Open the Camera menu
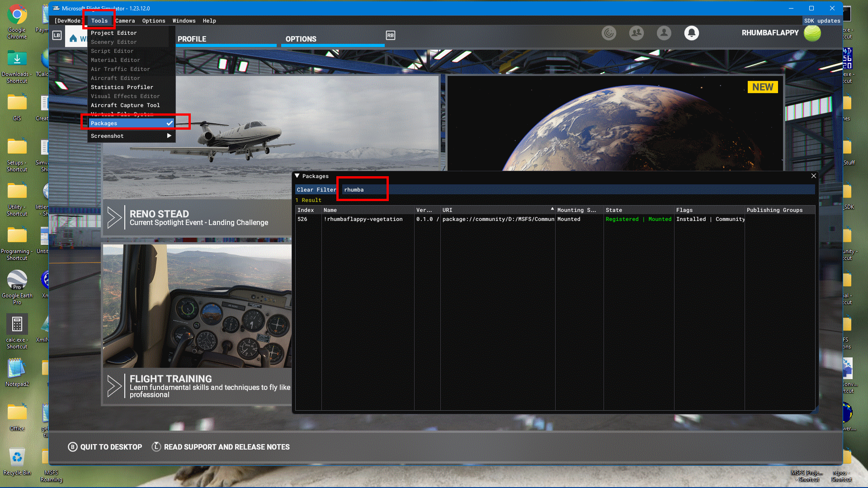The height and width of the screenshot is (488, 868). pos(125,21)
